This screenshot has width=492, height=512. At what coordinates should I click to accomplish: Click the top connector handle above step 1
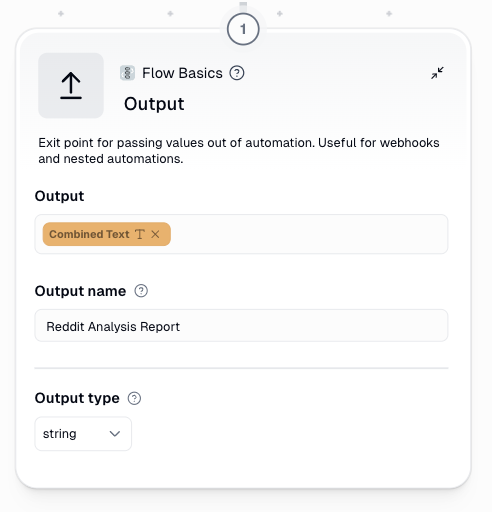click(x=243, y=5)
